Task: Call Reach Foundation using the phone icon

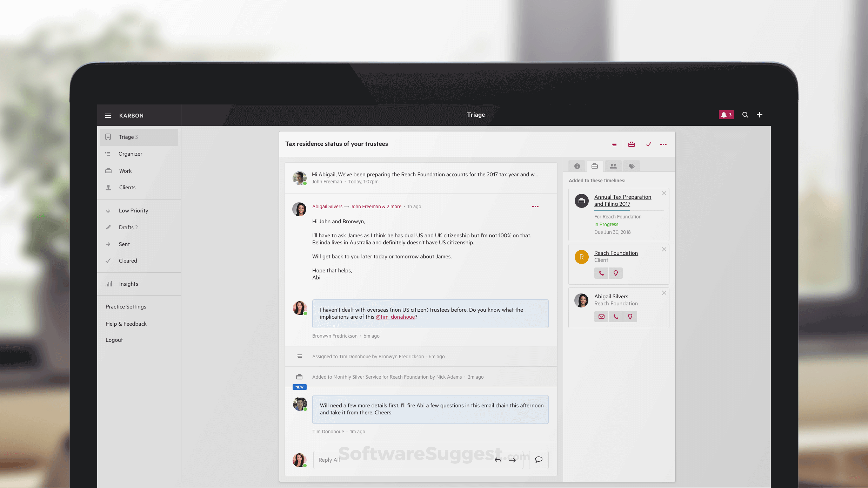Action: point(601,273)
